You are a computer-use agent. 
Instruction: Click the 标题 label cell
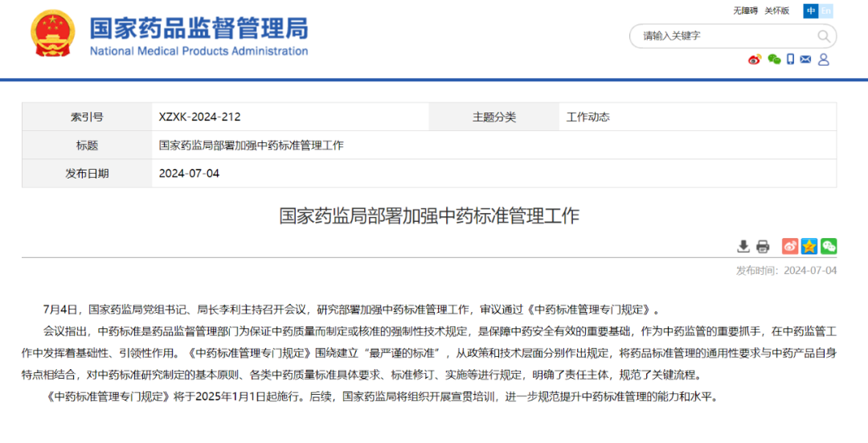87,145
